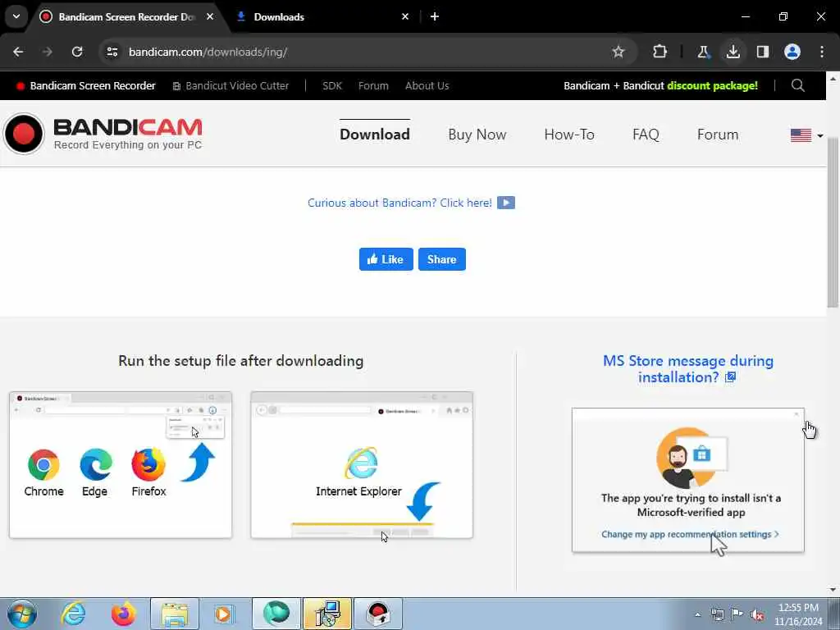Image resolution: width=840 pixels, height=630 pixels.
Task: Play the video icon next to Curious link
Action: [505, 203]
